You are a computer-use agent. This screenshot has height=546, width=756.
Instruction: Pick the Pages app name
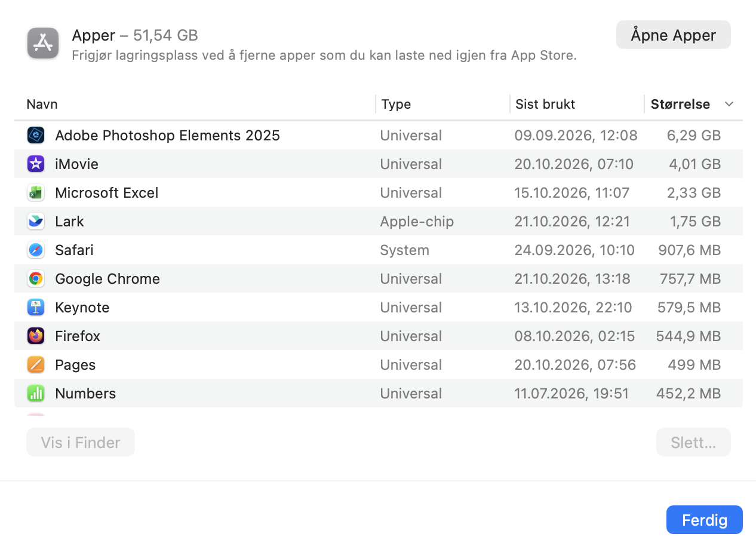(x=75, y=365)
